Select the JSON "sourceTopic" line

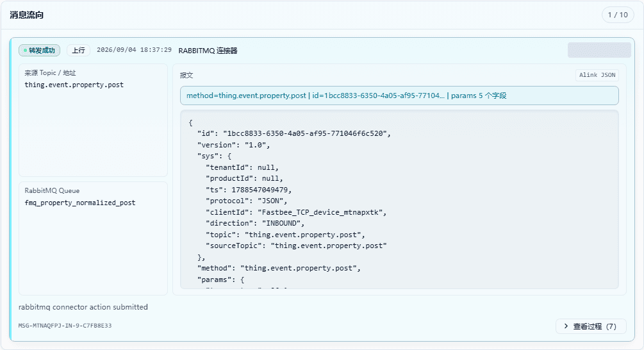[x=296, y=246]
